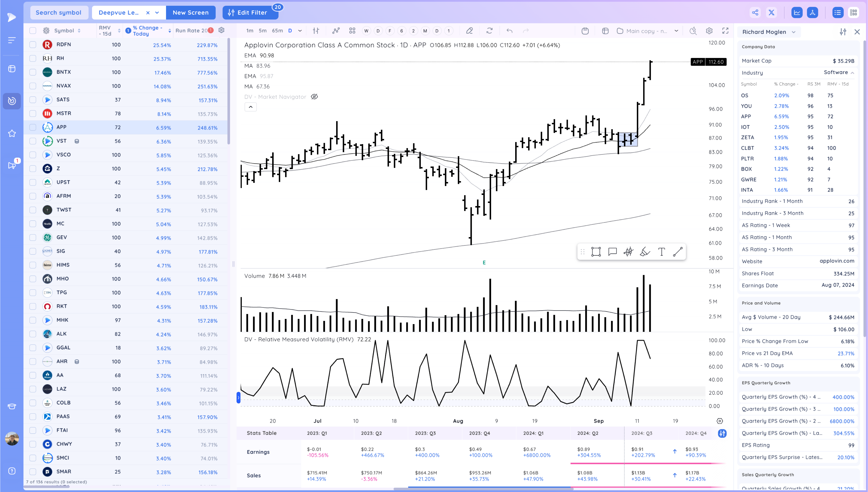Toggle DV - Market Navigator visibility eye

(x=314, y=97)
